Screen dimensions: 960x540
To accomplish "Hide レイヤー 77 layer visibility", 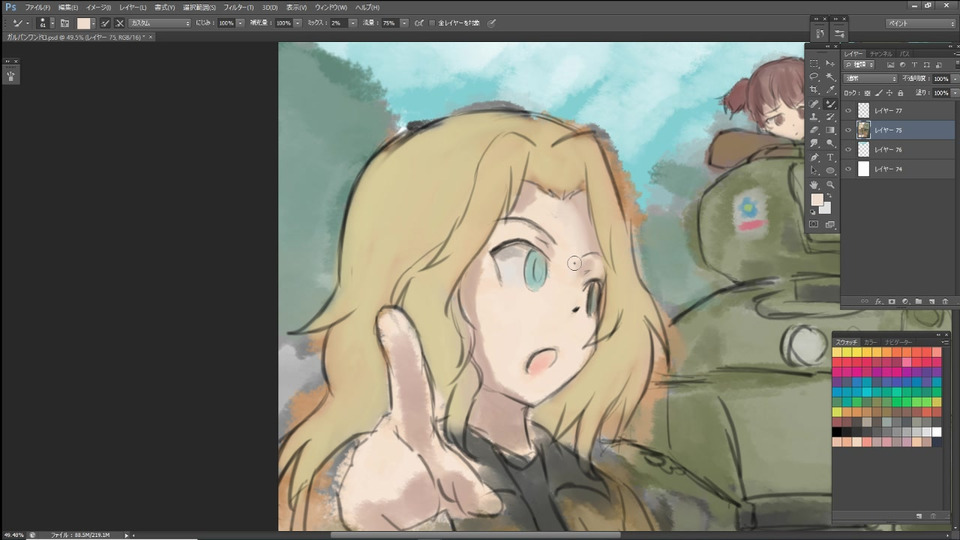I will point(848,111).
